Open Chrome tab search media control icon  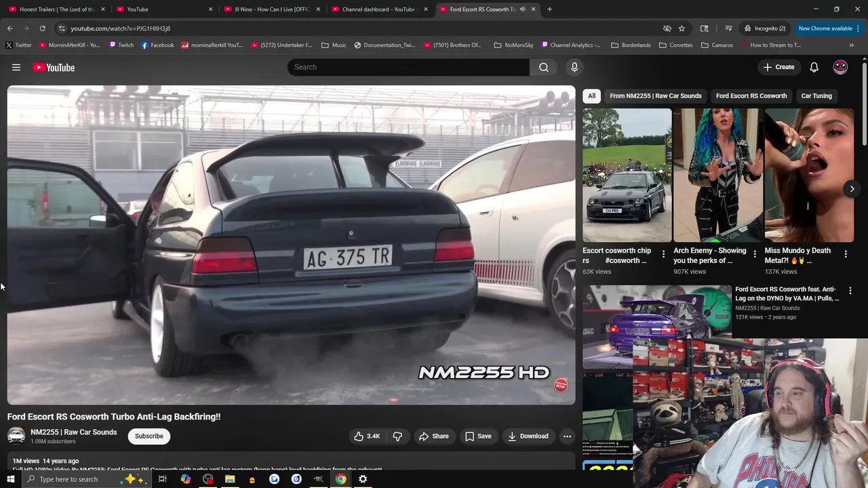[x=728, y=28]
